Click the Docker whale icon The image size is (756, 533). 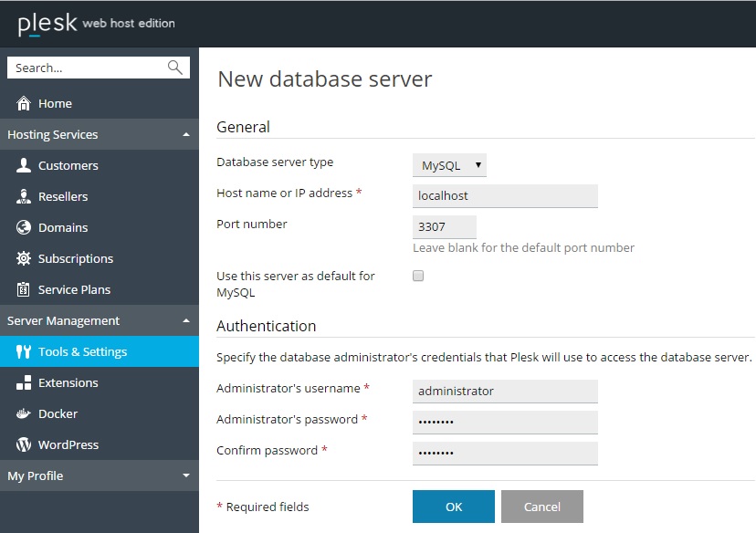(24, 414)
